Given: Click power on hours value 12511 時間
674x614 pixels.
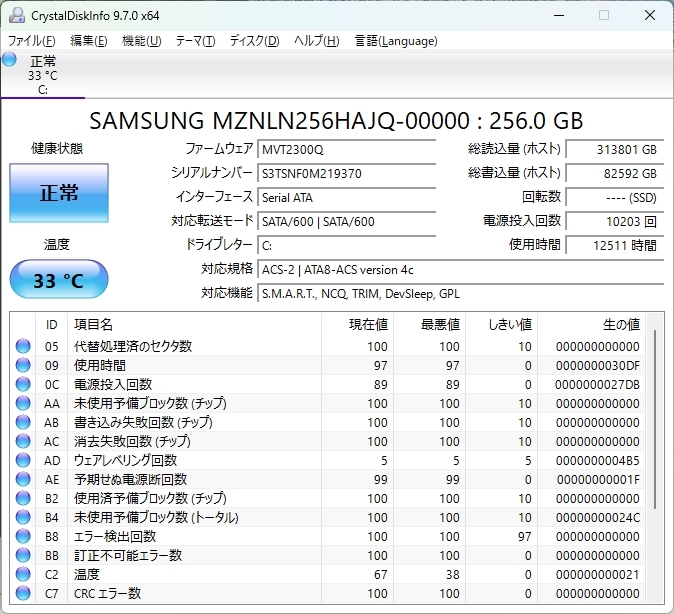Looking at the screenshot, I should coord(615,246).
